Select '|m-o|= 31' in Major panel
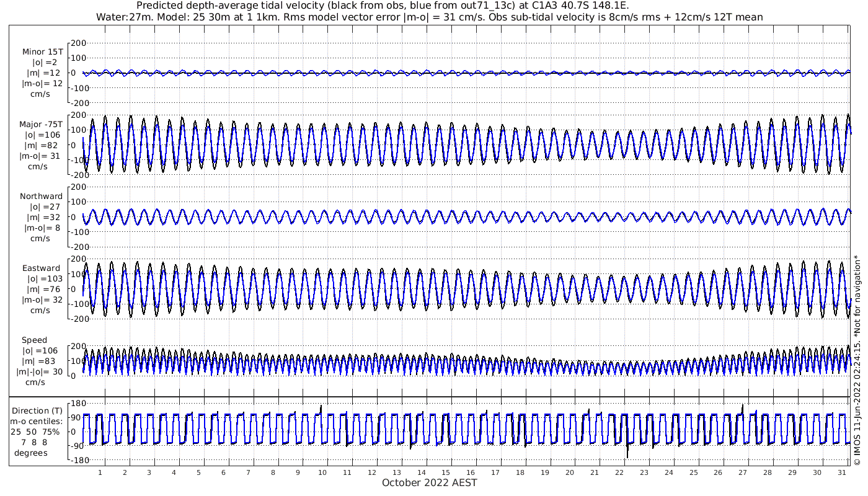This screenshot has width=868, height=496. (40, 156)
